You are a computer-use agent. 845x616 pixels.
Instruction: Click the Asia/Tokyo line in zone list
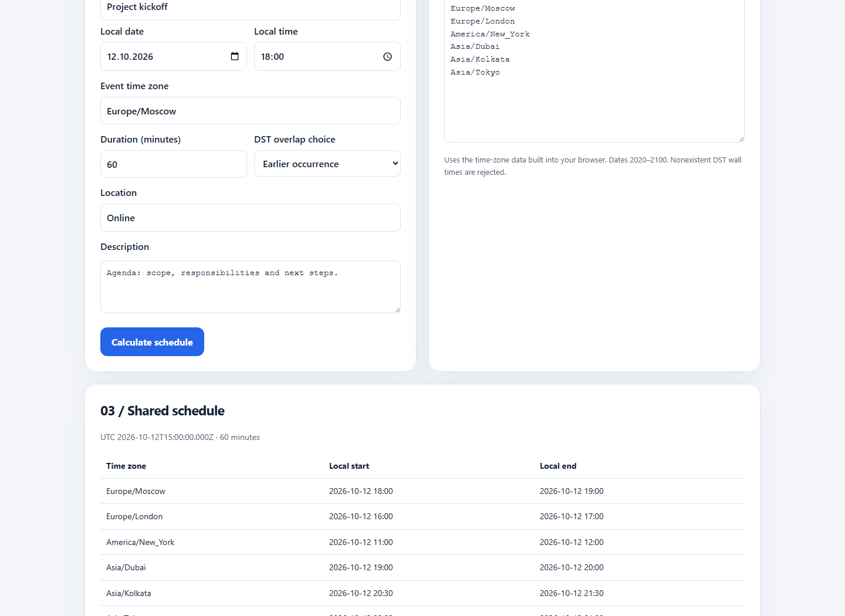tap(475, 72)
